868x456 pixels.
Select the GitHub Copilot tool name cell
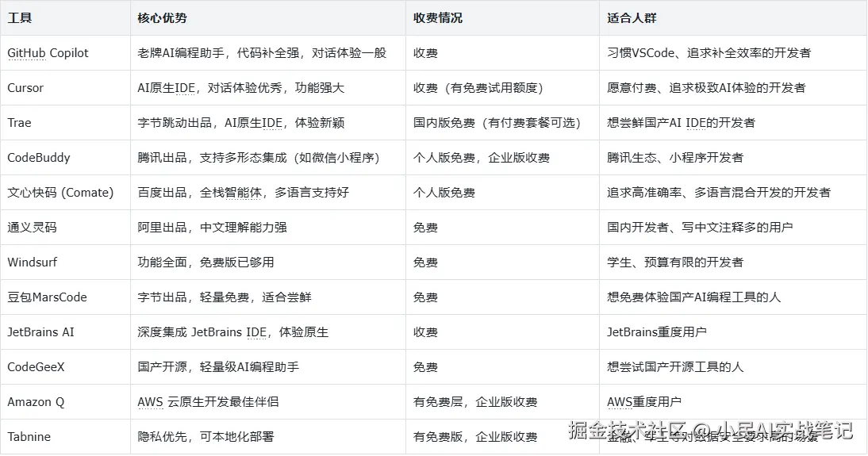click(x=65, y=53)
